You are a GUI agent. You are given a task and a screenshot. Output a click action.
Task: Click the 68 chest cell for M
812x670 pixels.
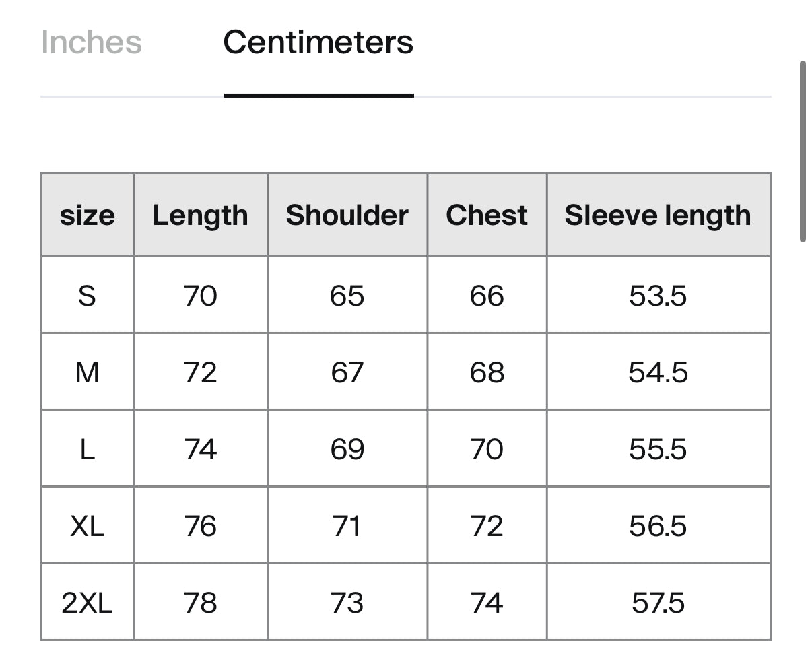click(487, 372)
